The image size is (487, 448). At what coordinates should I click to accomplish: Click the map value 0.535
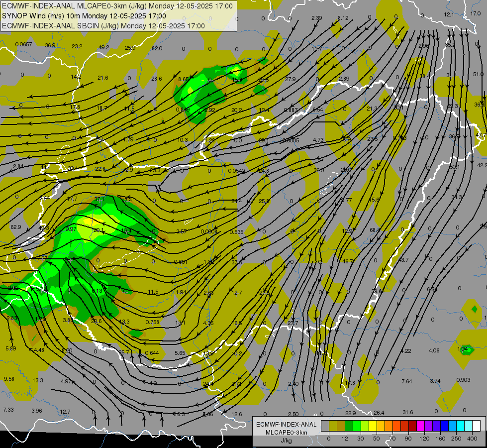[x=237, y=232]
